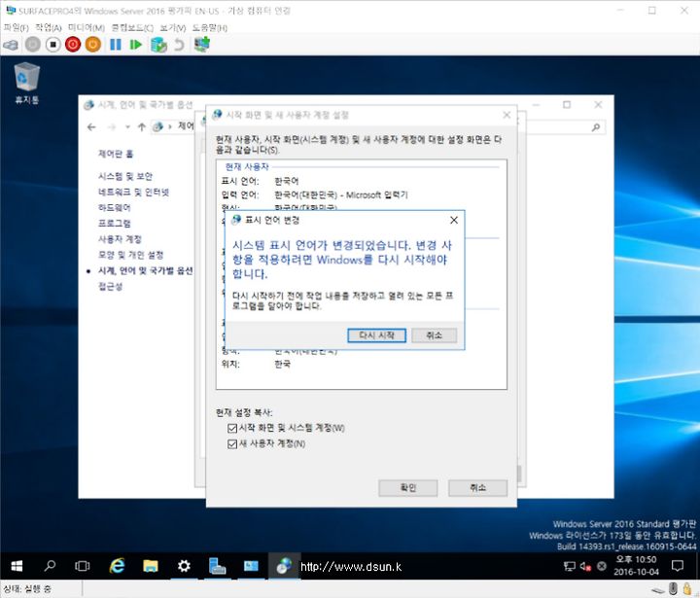Open 제어판 홈 link

click(x=116, y=154)
